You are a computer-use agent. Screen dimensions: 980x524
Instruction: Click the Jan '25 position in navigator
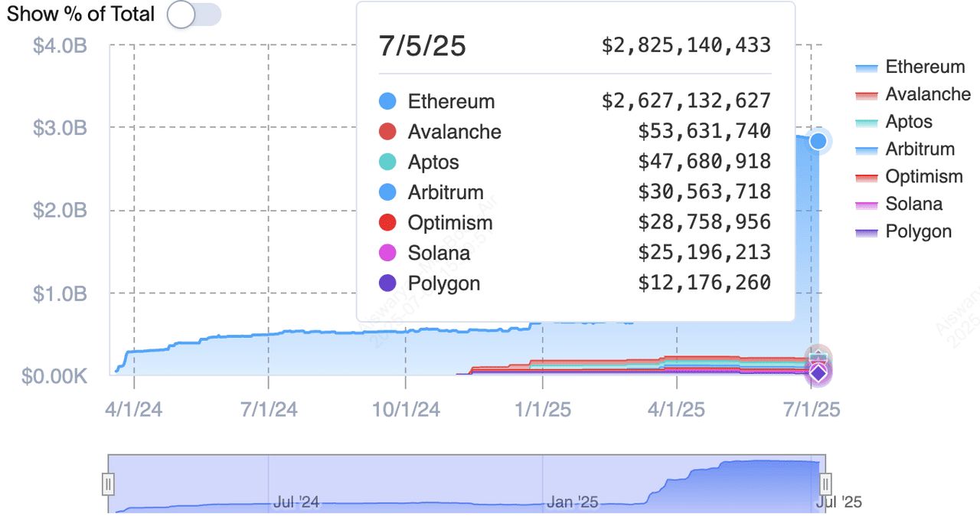[x=572, y=503]
